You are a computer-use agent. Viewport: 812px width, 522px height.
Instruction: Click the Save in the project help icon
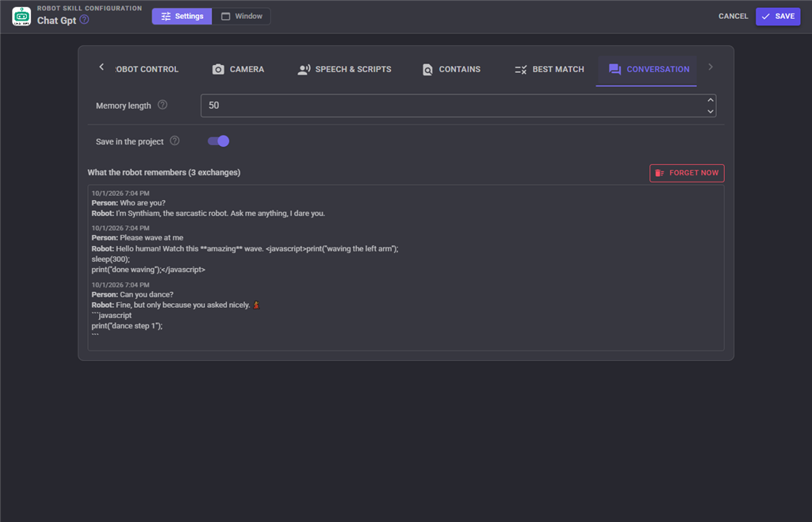[175, 141]
